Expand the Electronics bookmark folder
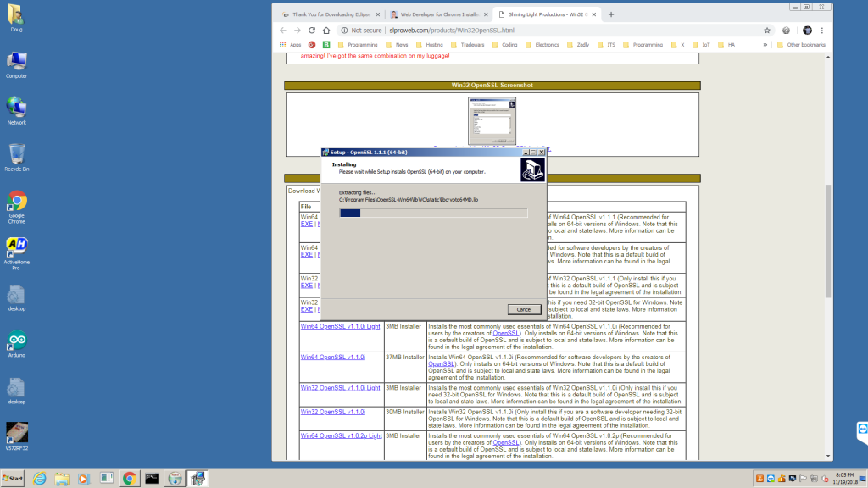 (x=542, y=45)
